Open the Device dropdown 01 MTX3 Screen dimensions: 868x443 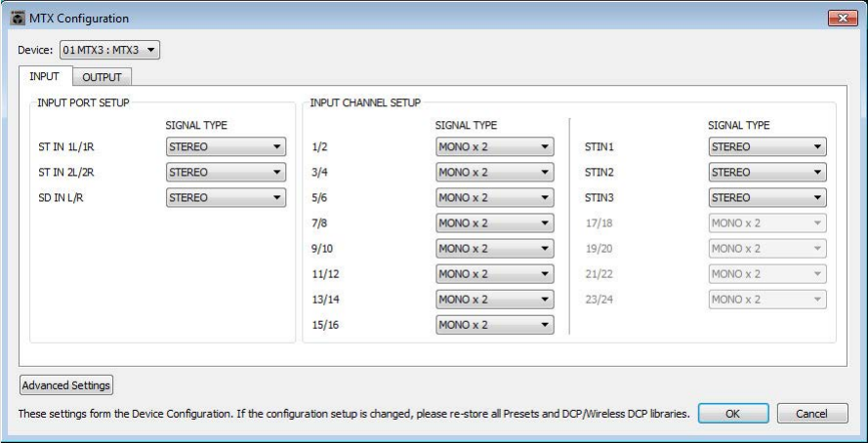(x=109, y=51)
